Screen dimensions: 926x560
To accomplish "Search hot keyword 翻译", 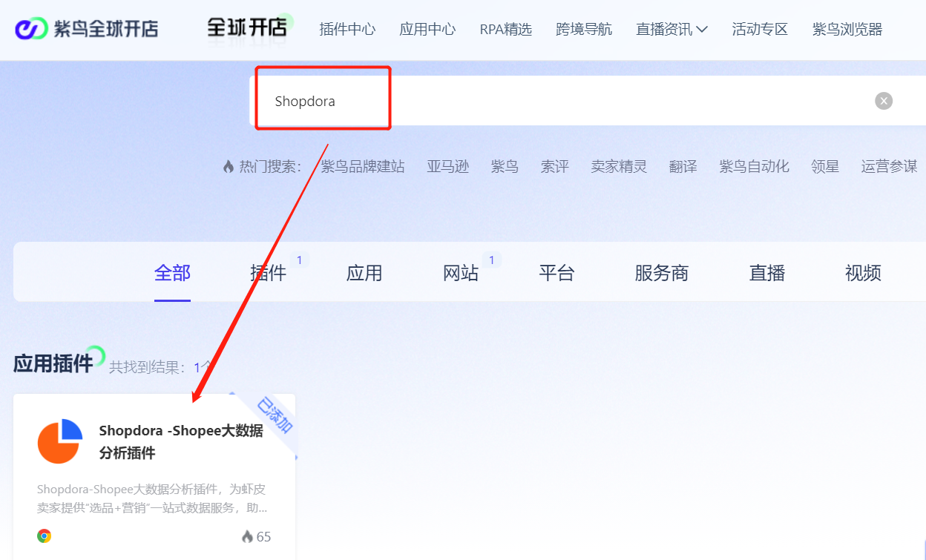I will [x=683, y=166].
